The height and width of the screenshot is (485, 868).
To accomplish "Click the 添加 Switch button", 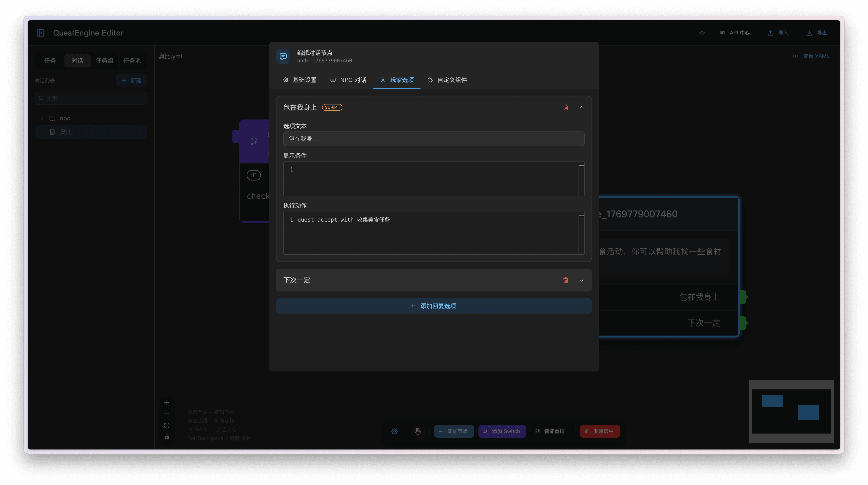I will pos(502,431).
